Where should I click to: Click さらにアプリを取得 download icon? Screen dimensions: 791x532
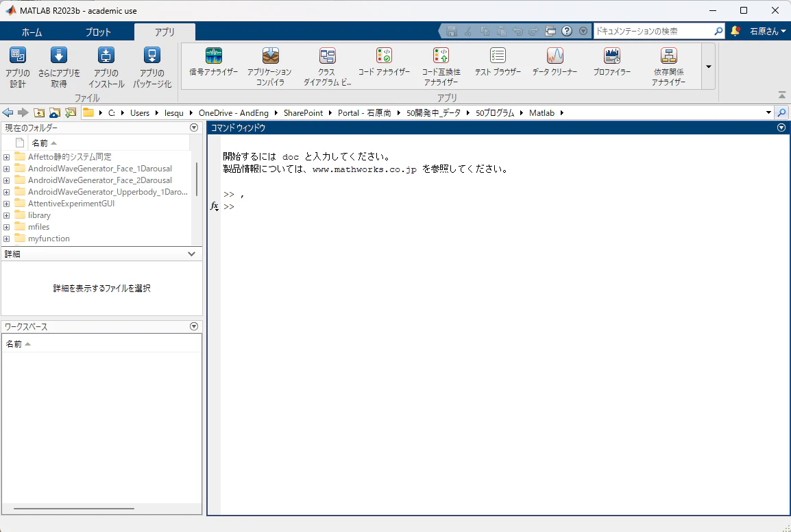click(x=59, y=56)
